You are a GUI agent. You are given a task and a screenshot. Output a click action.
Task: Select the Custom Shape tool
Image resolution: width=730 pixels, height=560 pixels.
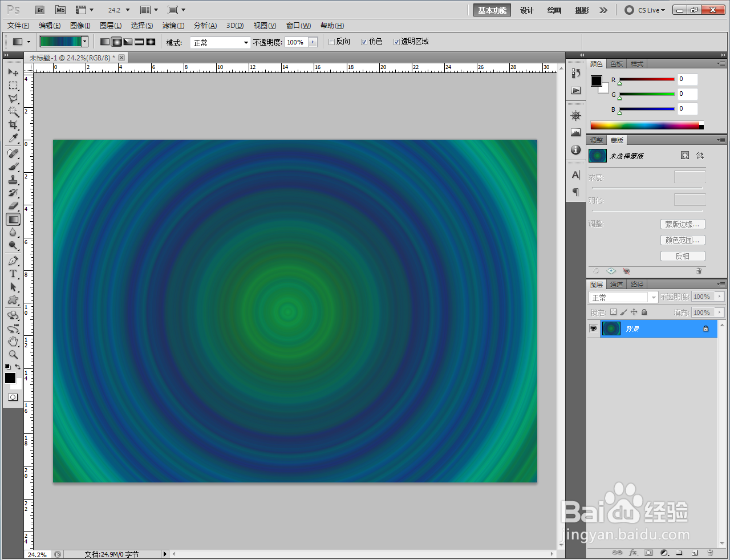(13, 301)
